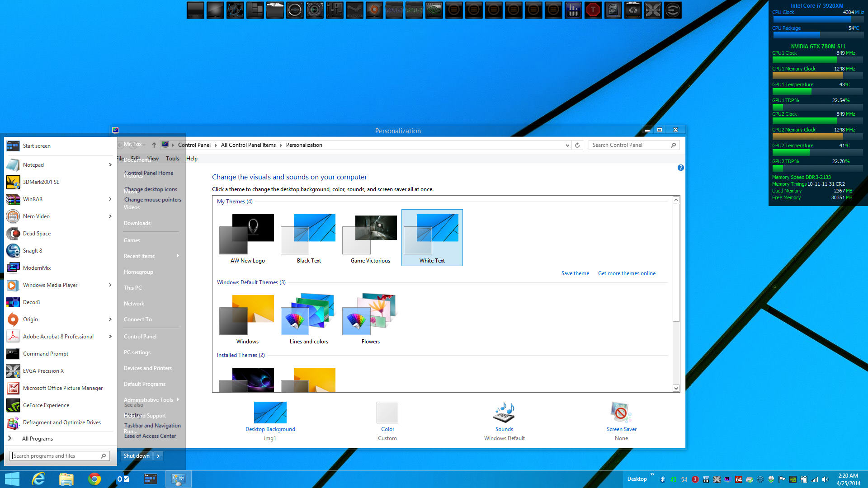Expand the Shut down options arrow
Viewport: 868px width, 488px height.
(x=158, y=456)
